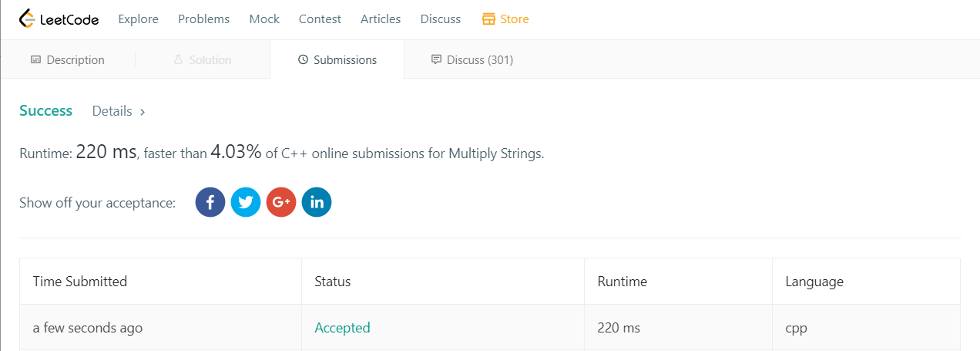Viewport: 980px width, 351px height.
Task: Share acceptance on Twitter
Action: 246,203
